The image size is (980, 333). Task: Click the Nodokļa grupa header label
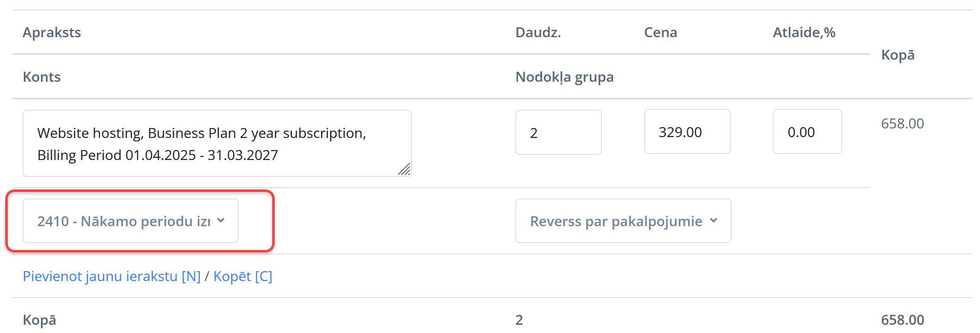(x=564, y=77)
